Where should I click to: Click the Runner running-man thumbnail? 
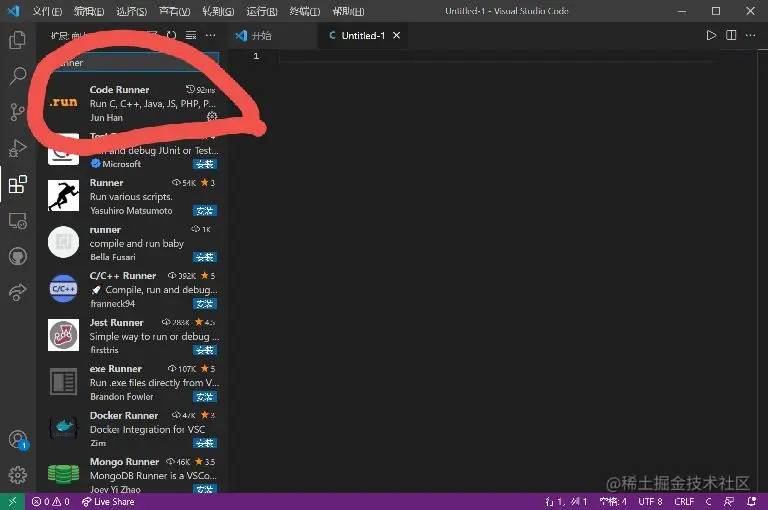pos(63,195)
